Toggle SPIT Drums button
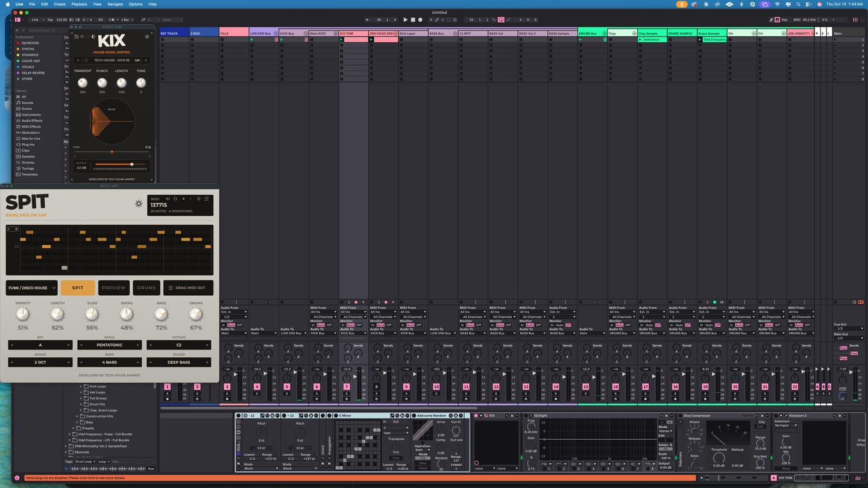The image size is (868, 488). point(146,288)
